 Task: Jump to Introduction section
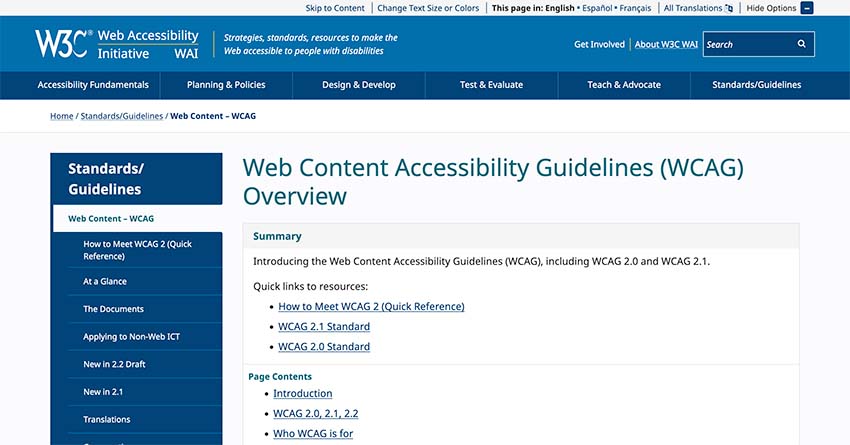pyautogui.click(x=302, y=394)
